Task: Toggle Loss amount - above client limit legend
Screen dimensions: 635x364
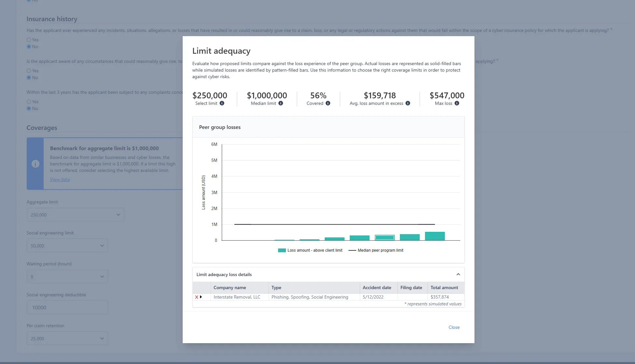Action: [310, 250]
